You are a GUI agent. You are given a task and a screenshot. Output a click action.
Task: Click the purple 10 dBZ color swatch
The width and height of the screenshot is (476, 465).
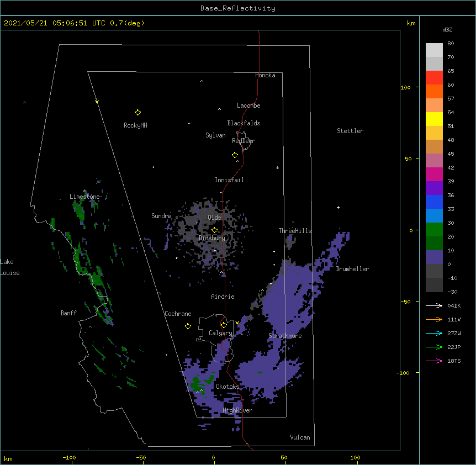point(434,257)
